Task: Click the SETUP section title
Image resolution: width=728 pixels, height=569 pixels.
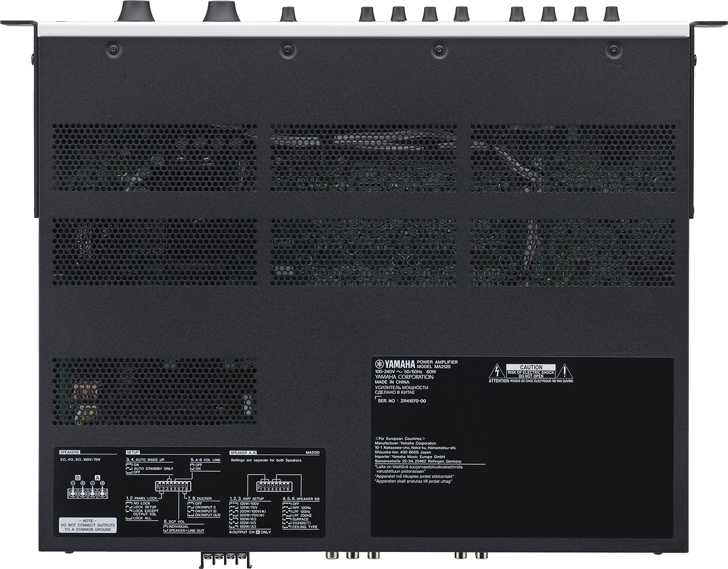Action: pos(133,451)
